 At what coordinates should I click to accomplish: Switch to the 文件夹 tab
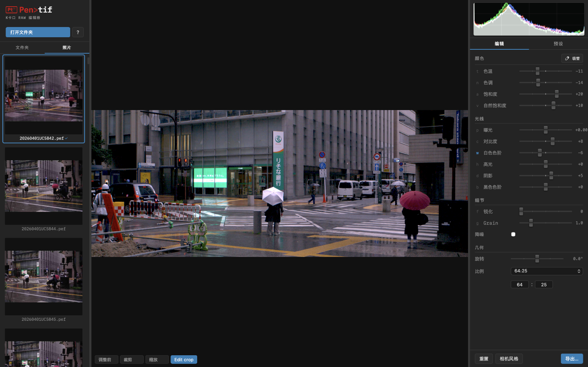click(x=22, y=47)
